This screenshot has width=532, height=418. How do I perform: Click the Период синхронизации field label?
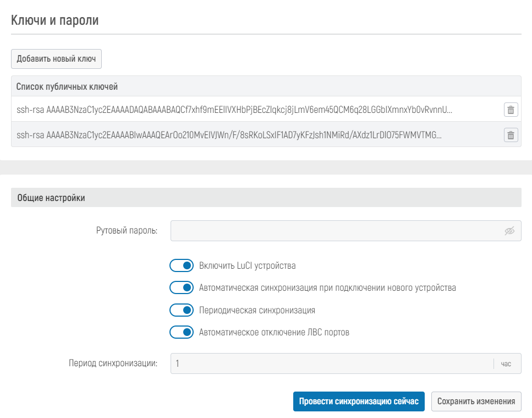point(113,363)
